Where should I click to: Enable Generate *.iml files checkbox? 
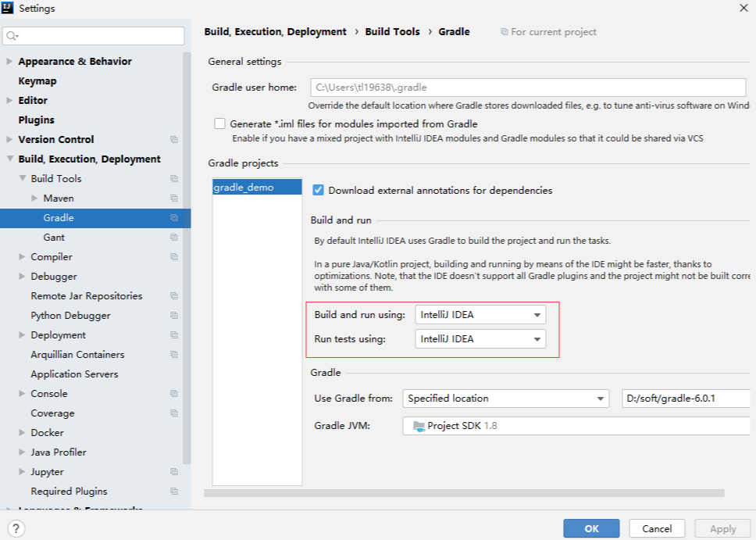pyautogui.click(x=219, y=124)
